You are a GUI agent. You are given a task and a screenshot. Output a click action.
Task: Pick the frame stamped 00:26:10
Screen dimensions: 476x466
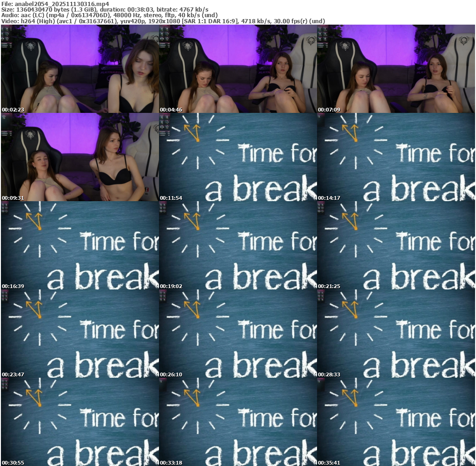[238, 334]
